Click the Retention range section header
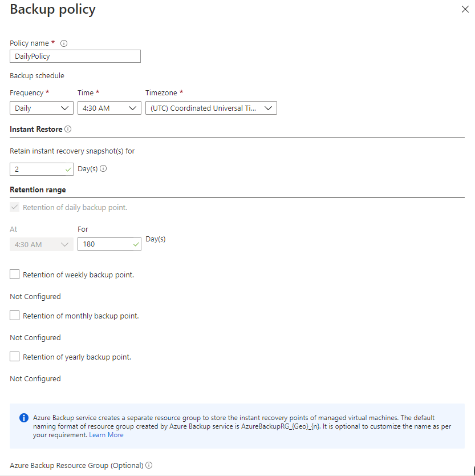The image size is (475, 476). pyautogui.click(x=38, y=189)
